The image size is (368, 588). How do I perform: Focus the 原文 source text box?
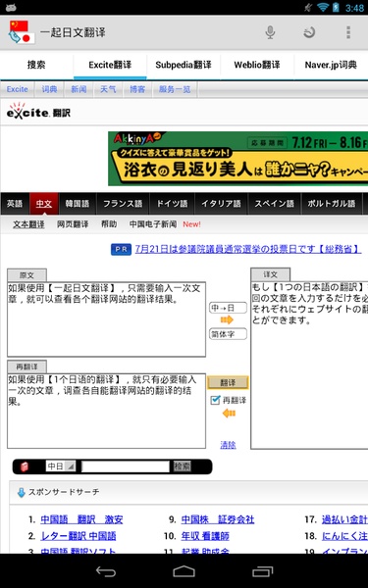point(106,319)
